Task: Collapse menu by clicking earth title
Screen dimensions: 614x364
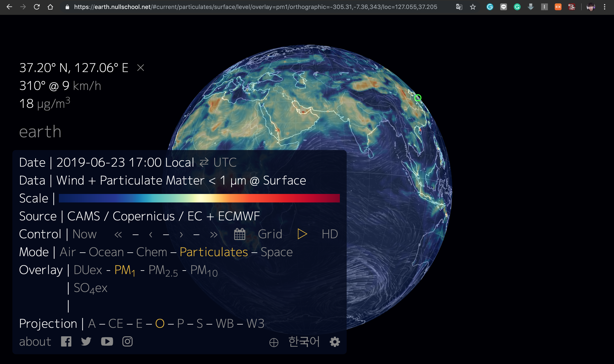Action: (40, 132)
